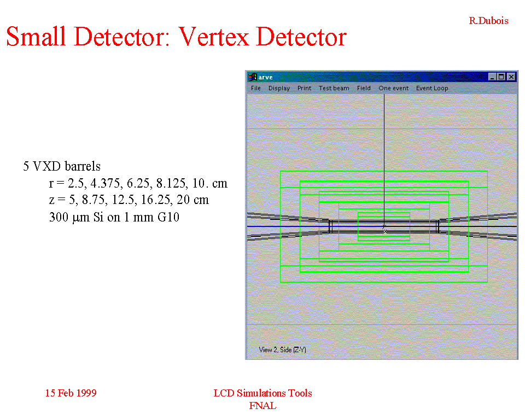Click the 5 VXD barrels text line
This screenshot has height=420, width=525.
62,166
